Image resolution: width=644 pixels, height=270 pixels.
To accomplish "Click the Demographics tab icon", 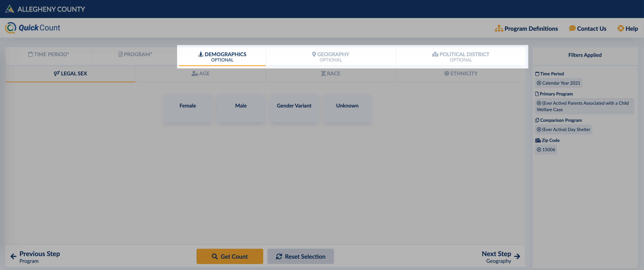I will pos(200,54).
